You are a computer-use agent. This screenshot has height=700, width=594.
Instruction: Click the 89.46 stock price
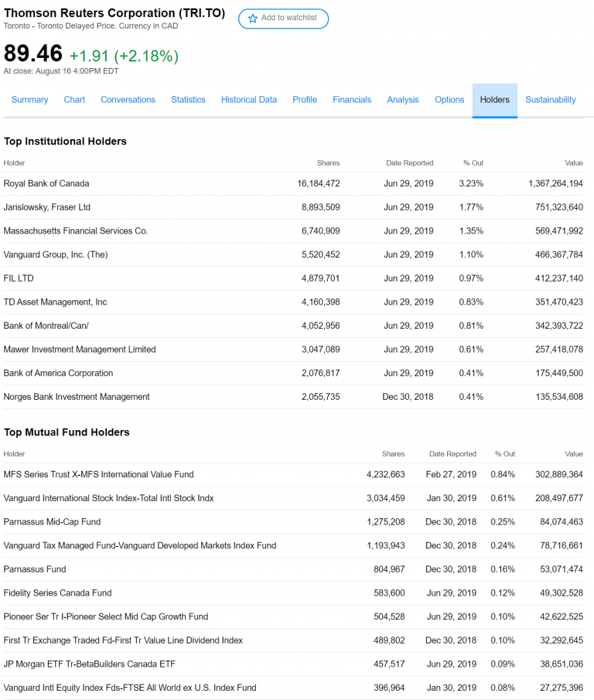33,53
